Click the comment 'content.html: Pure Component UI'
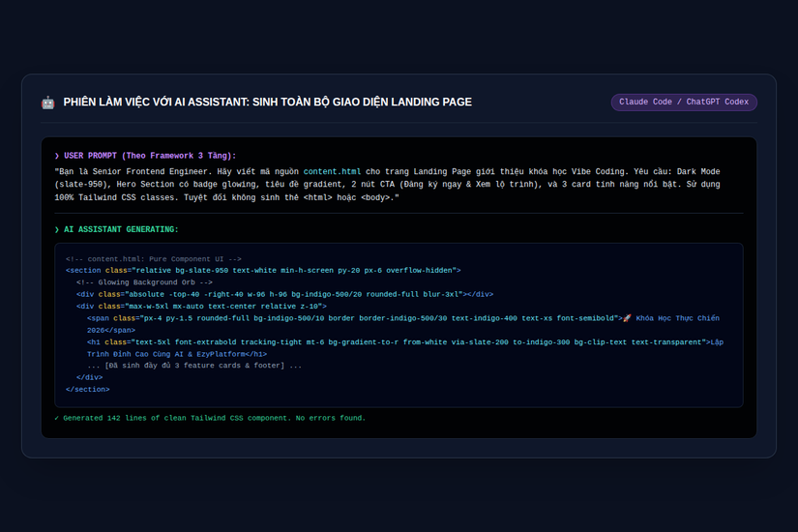Image resolution: width=798 pixels, height=532 pixels. [x=153, y=259]
